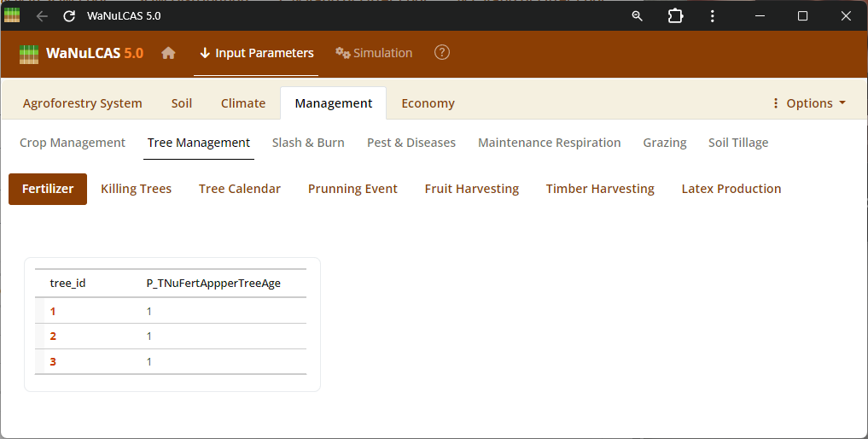Open the three-dot window menu
The image size is (868, 439).
tap(713, 16)
